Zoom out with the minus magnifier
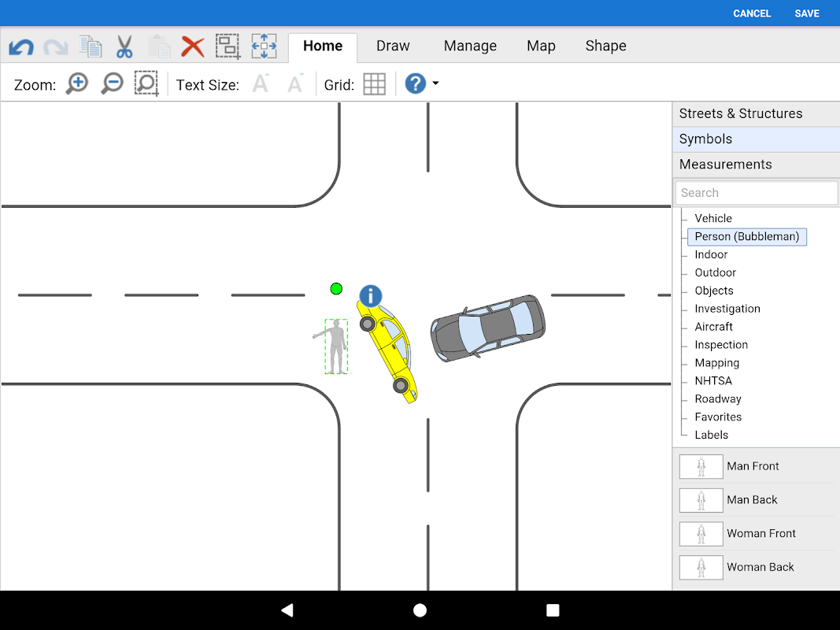840x630 pixels. click(112, 84)
